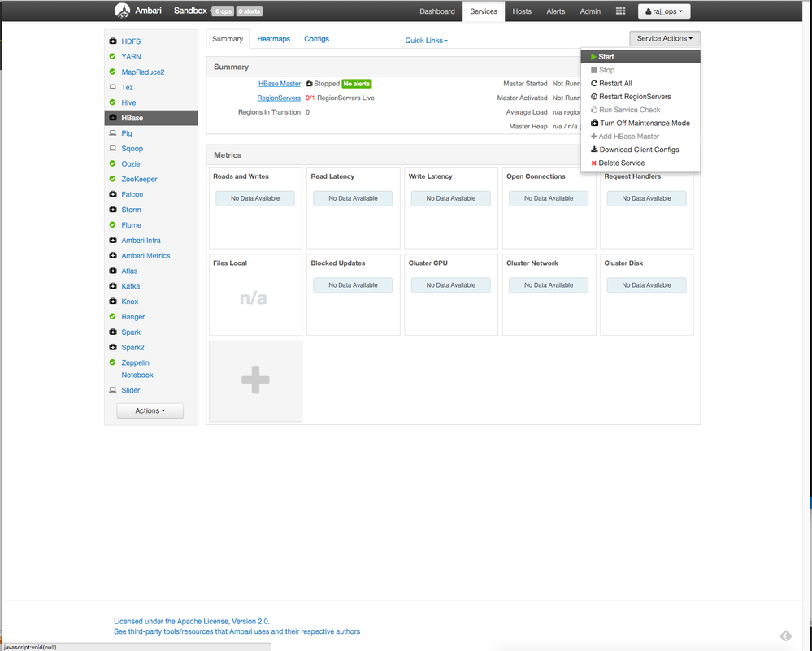Choose Delete Service from the menu
The width and height of the screenshot is (812, 651).
pos(640,163)
